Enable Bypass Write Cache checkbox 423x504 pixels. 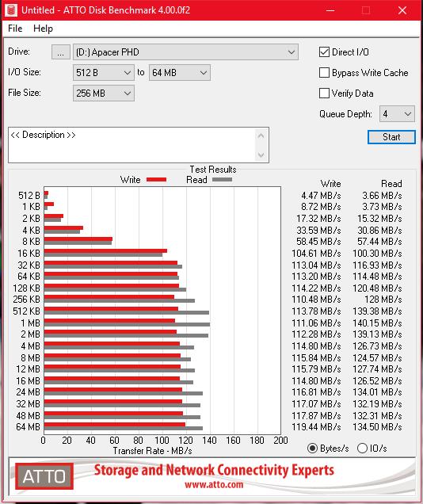[x=324, y=73]
